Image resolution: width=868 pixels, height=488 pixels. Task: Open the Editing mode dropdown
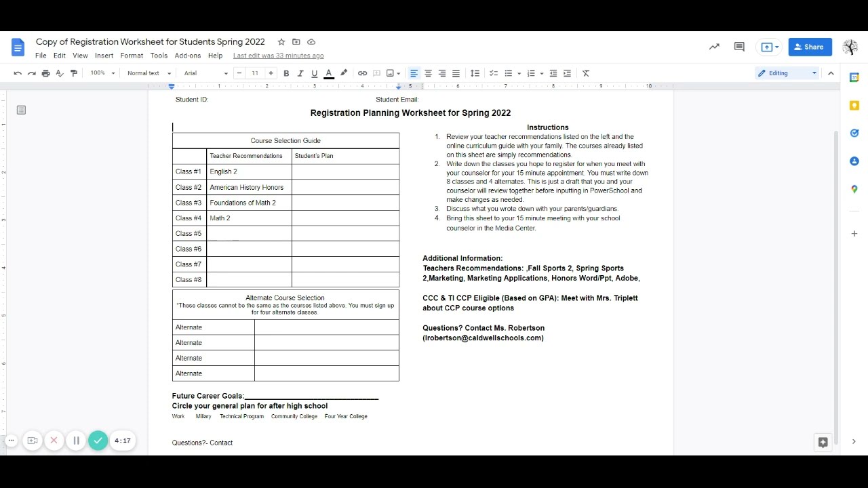[x=787, y=73]
